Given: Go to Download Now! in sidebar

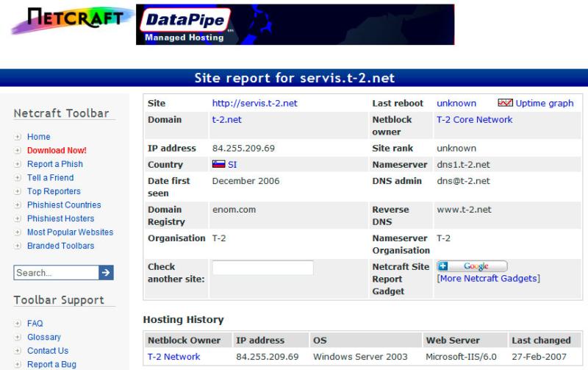Looking at the screenshot, I should (x=57, y=151).
